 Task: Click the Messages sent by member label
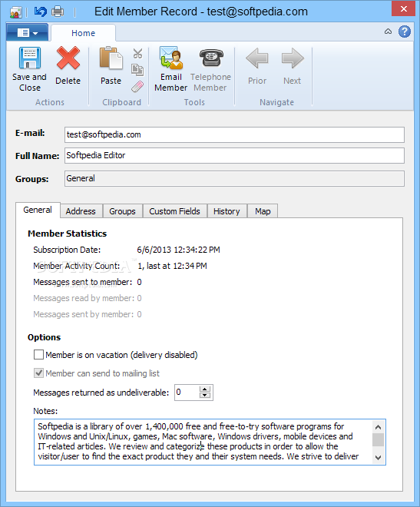tap(84, 314)
